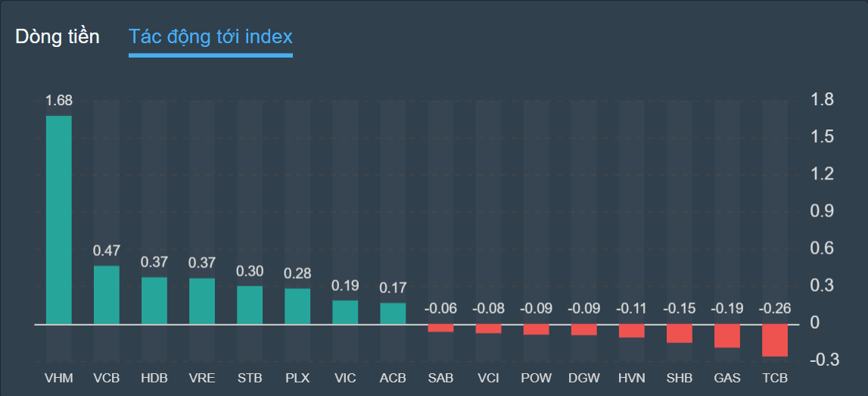Click the red HVN bar
Screen dimensions: 868x396
(632, 331)
